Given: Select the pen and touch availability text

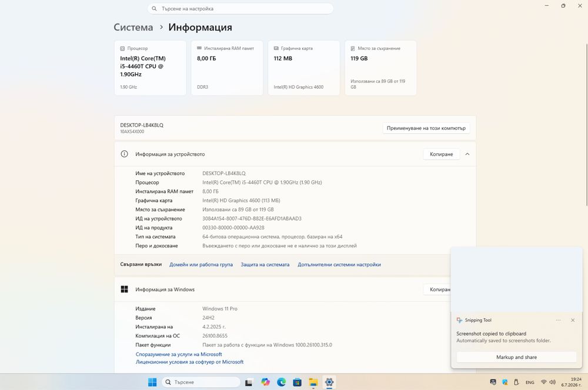Looking at the screenshot, I should coord(279,246).
